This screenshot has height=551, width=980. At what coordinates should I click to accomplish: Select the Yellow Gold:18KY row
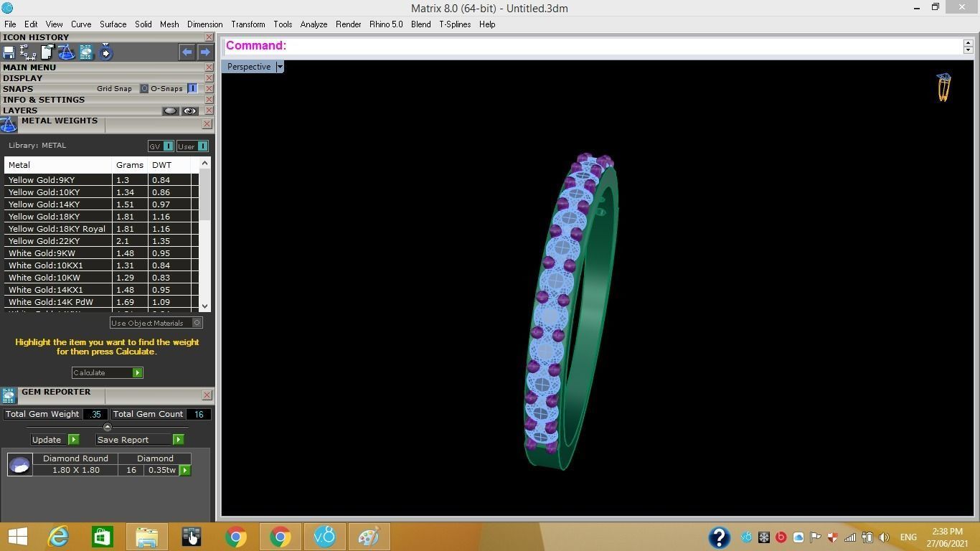(x=101, y=217)
